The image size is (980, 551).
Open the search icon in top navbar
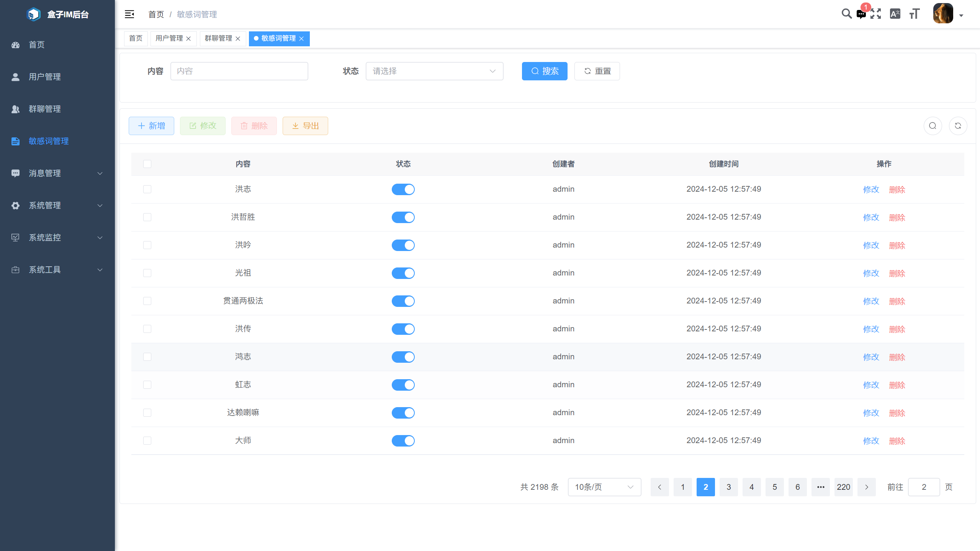click(x=846, y=14)
